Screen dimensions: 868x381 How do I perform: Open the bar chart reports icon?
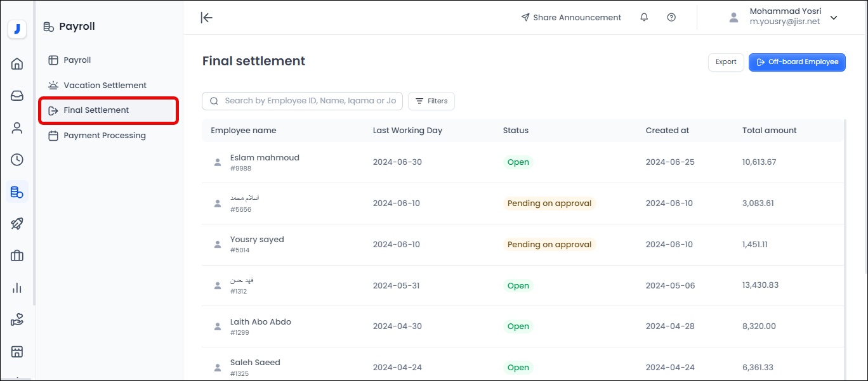[x=17, y=288]
